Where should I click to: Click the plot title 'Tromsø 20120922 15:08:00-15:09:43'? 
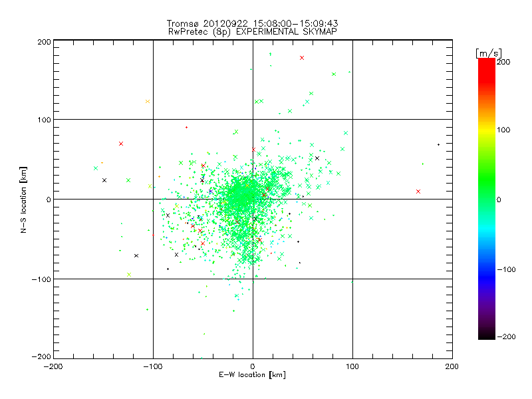coord(252,23)
